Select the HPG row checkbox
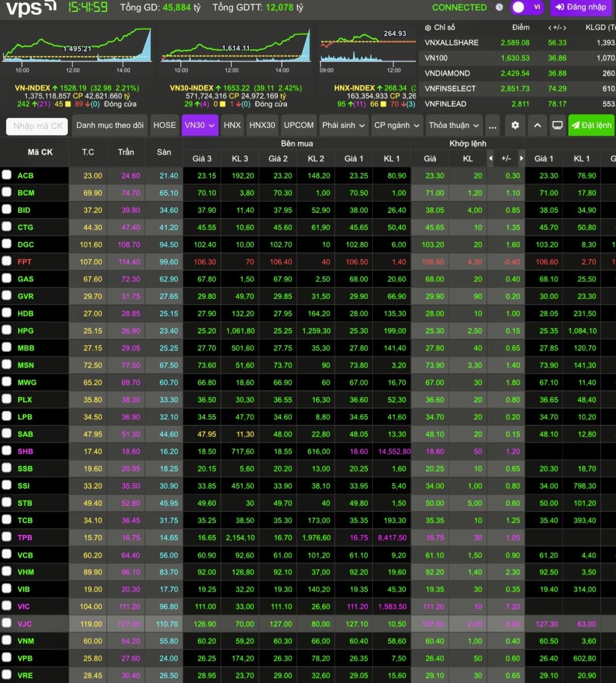 coord(6,330)
